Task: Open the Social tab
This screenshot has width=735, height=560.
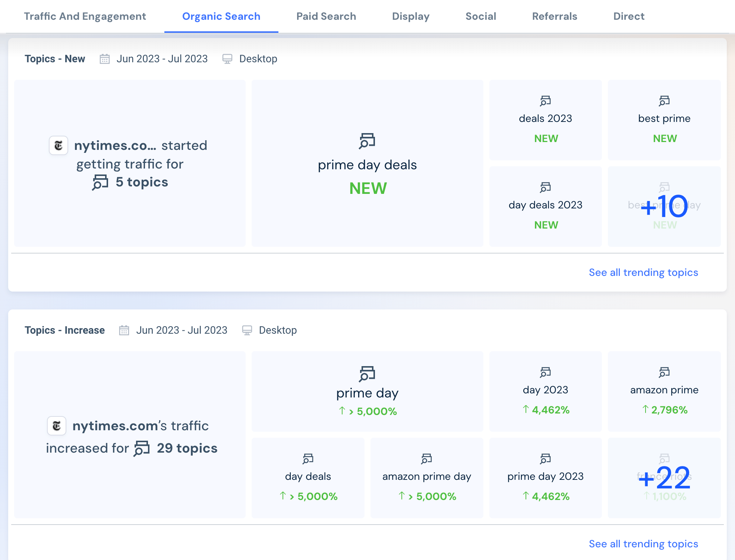Action: click(x=480, y=16)
